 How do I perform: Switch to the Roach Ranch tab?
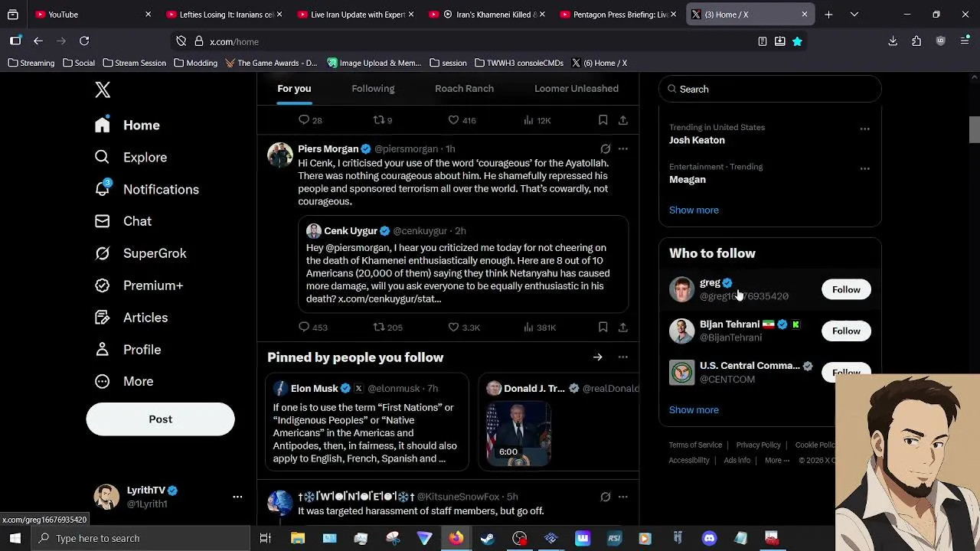click(x=464, y=89)
